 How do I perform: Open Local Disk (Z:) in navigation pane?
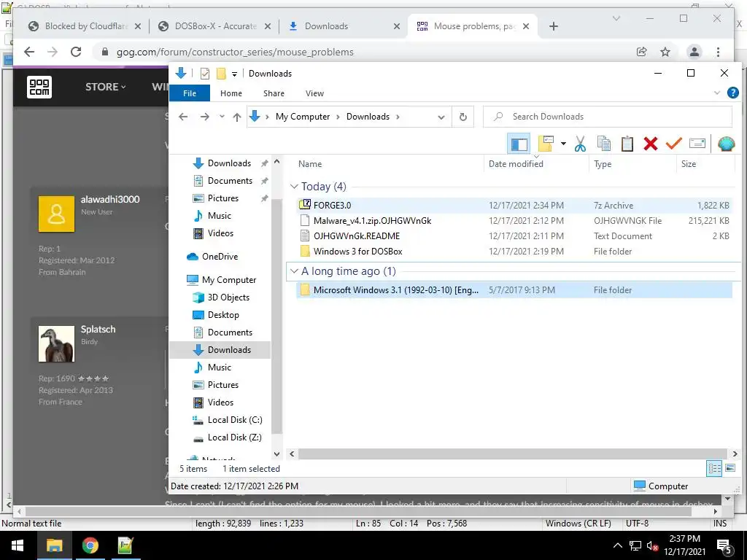[x=234, y=437]
